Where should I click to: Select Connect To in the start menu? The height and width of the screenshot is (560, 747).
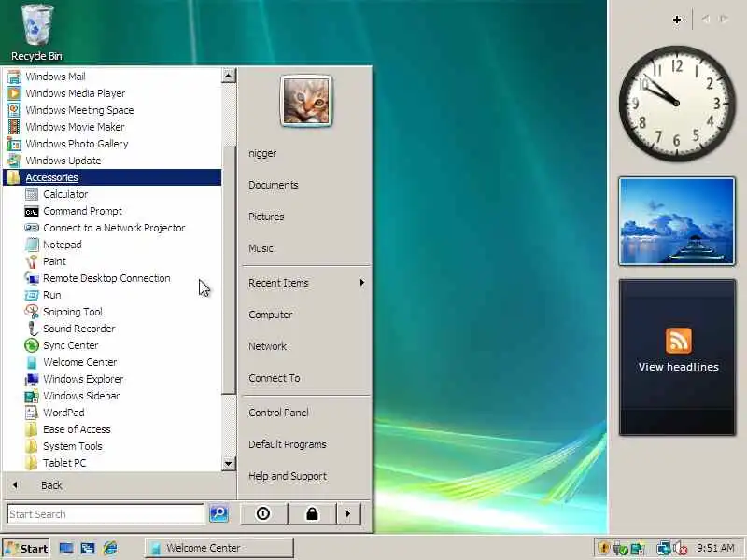[275, 378]
